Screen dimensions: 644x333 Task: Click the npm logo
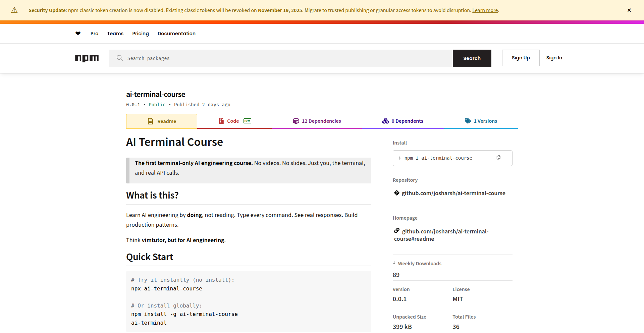(x=87, y=58)
